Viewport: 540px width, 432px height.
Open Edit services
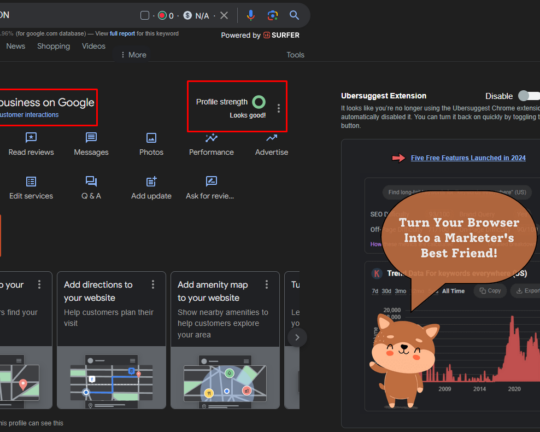pos(31,188)
